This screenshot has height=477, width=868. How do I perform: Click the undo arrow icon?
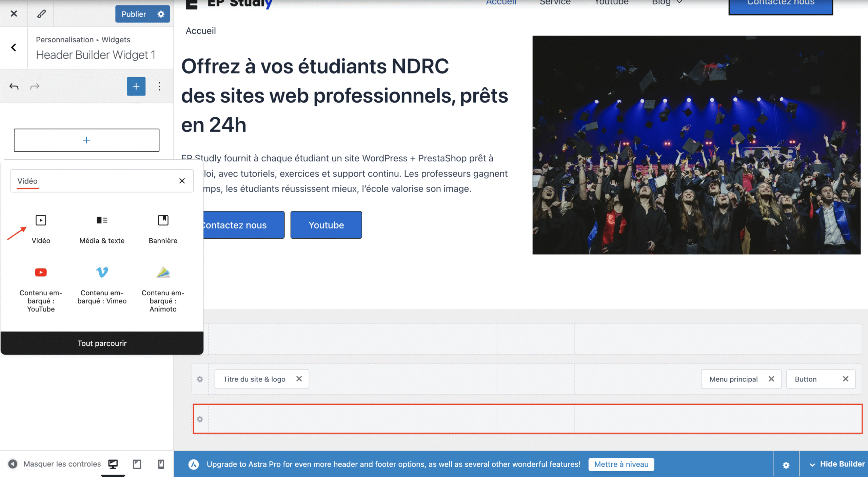point(14,86)
